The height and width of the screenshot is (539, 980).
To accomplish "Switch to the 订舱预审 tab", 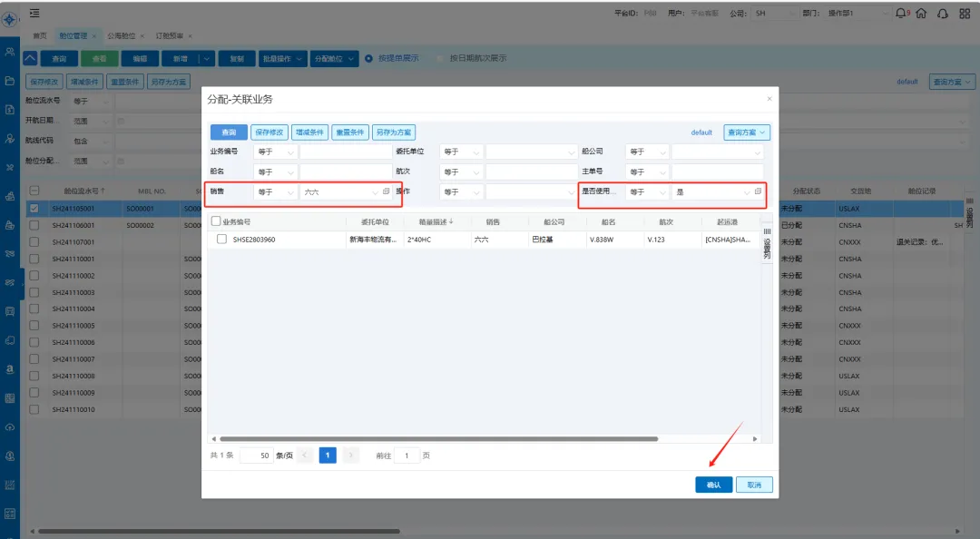I will [x=169, y=35].
